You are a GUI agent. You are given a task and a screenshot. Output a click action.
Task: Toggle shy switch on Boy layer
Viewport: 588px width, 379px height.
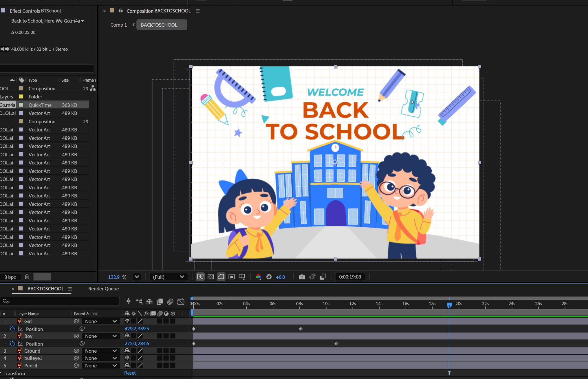point(127,336)
